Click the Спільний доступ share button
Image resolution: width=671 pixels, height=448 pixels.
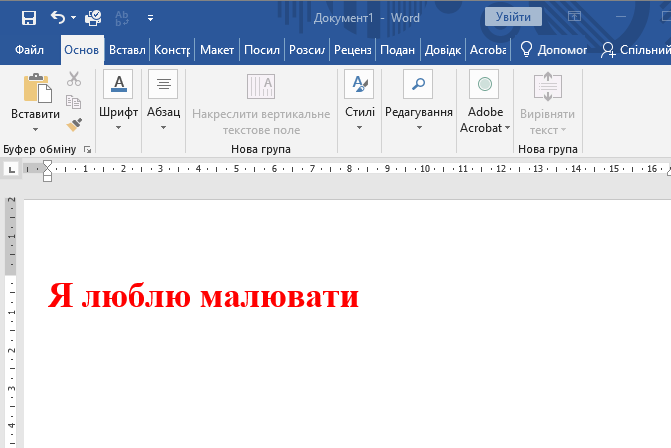[635, 50]
